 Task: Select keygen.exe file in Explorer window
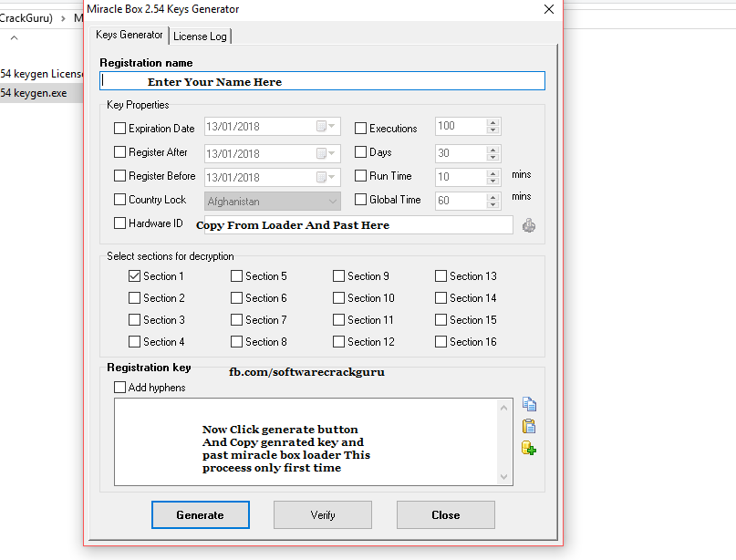click(x=41, y=93)
